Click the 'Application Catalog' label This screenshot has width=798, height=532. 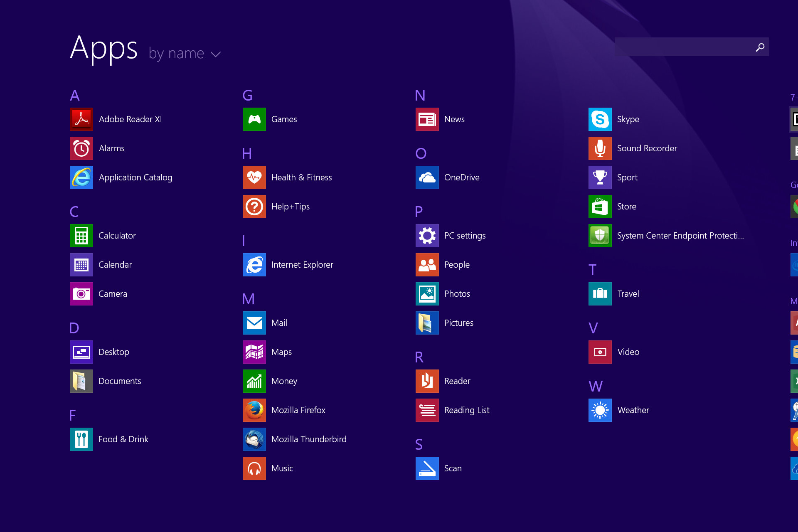(135, 177)
